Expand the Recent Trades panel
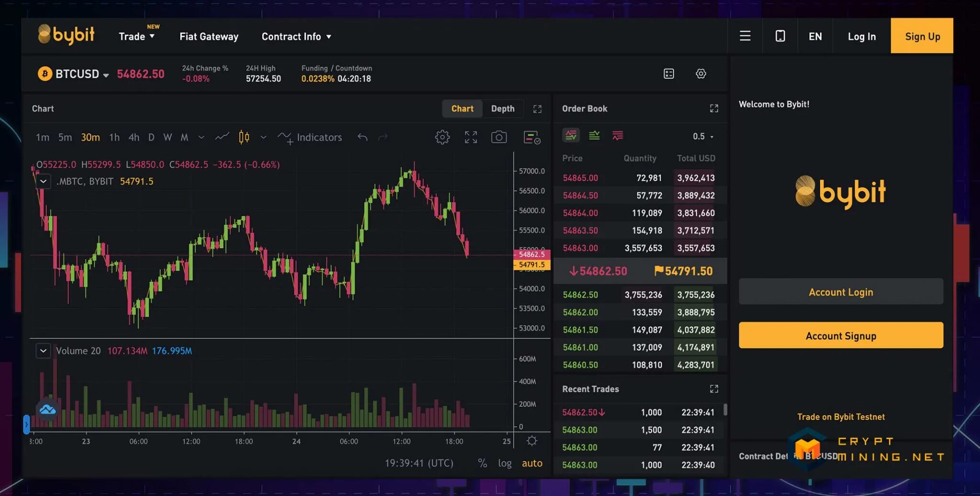Image resolution: width=980 pixels, height=496 pixels. coord(714,389)
